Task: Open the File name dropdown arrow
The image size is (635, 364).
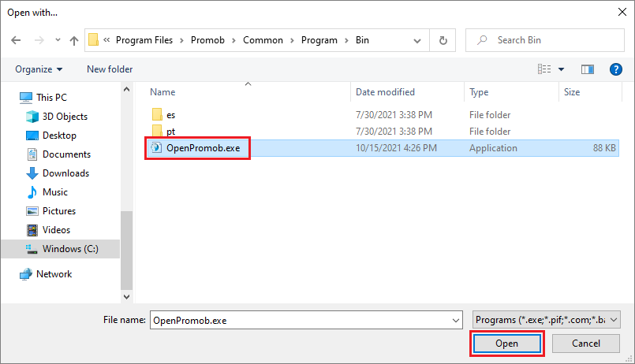Action: tap(456, 321)
